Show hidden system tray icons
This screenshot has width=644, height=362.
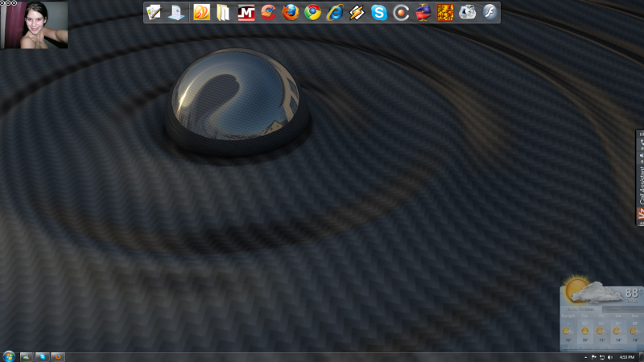tap(584, 356)
